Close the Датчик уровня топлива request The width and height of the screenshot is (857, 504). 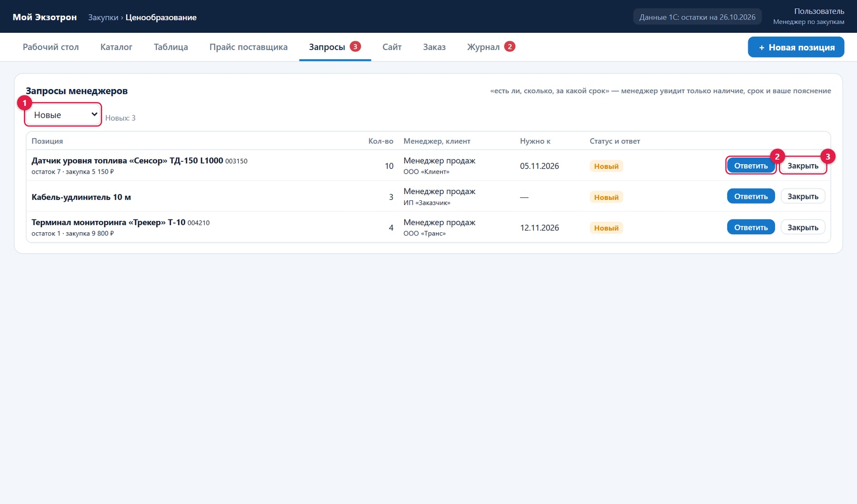click(x=803, y=166)
